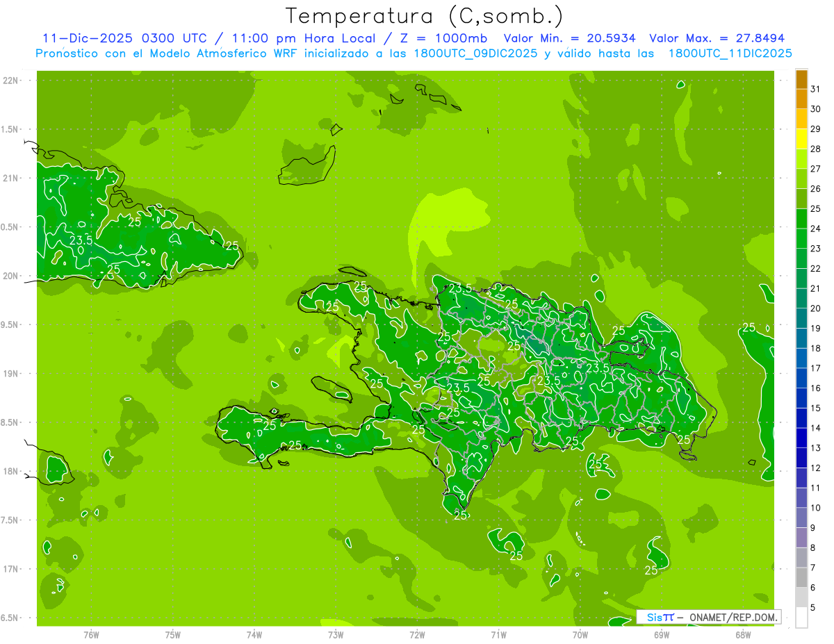Click the 23.5 contour label over Cuba
The width and height of the screenshot is (834, 644).
(81, 240)
